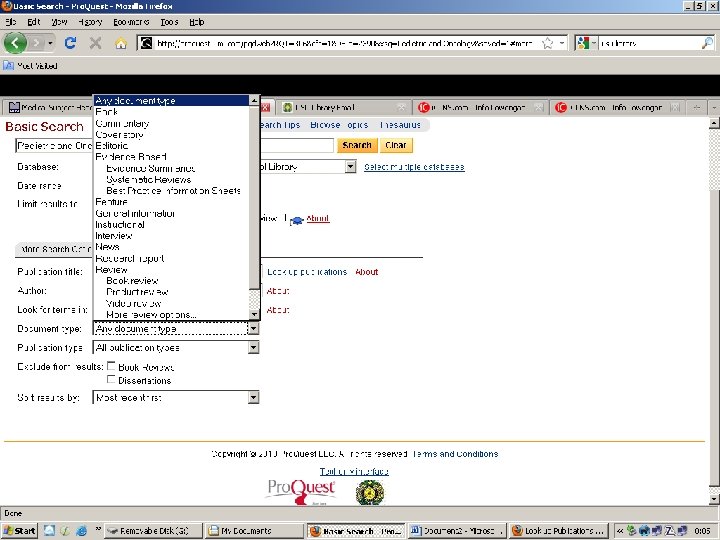Switch to Document2 Microsoft Word in taskbar
The image size is (720, 540).
click(x=457, y=531)
